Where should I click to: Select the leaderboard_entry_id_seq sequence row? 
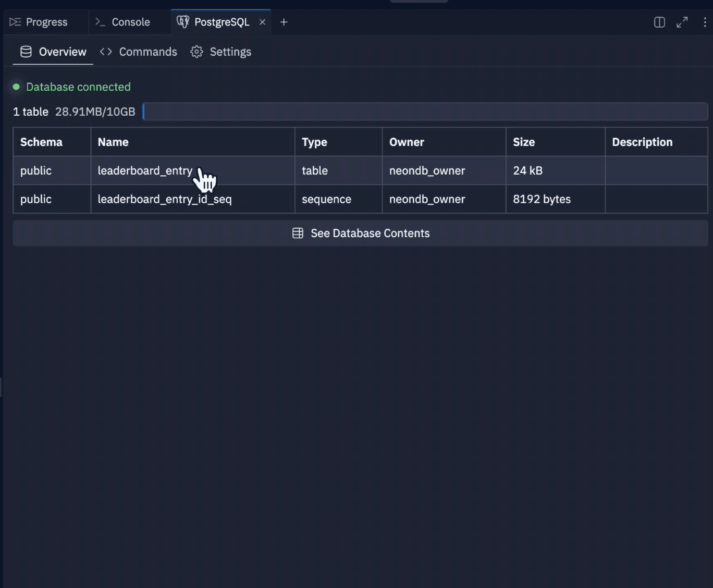pyautogui.click(x=164, y=199)
